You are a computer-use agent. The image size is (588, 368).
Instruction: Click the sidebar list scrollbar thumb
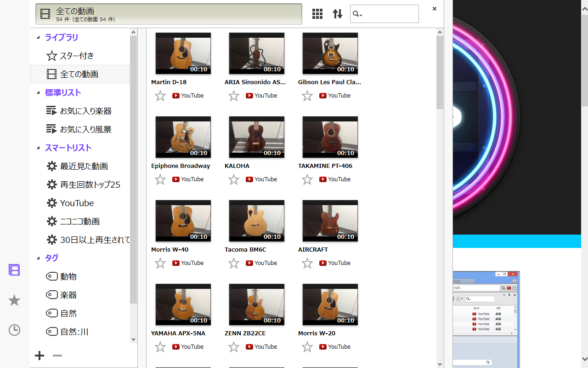coord(134,170)
